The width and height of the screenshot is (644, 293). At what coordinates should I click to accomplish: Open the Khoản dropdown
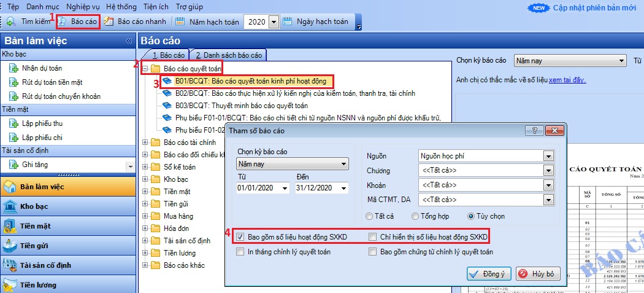[x=548, y=185]
